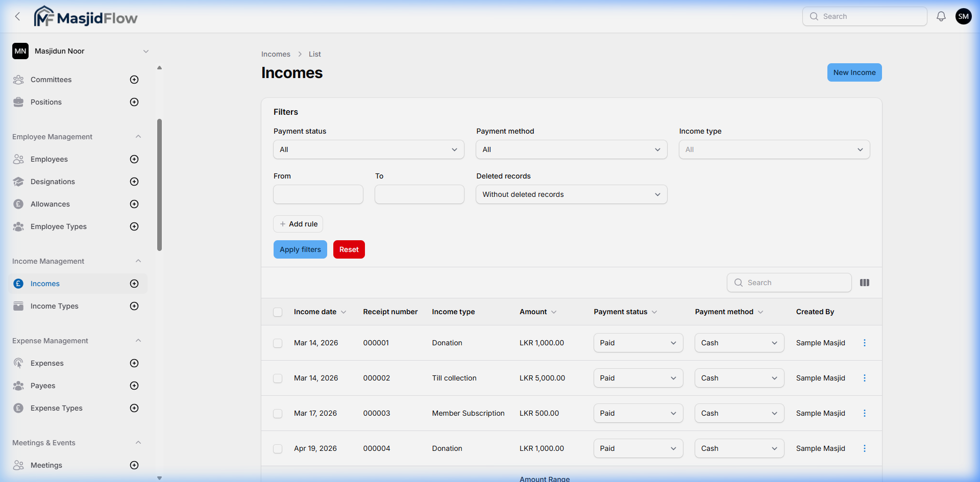Open actions menu for receipt 000003
Viewport: 980px width, 482px height.
tap(864, 413)
